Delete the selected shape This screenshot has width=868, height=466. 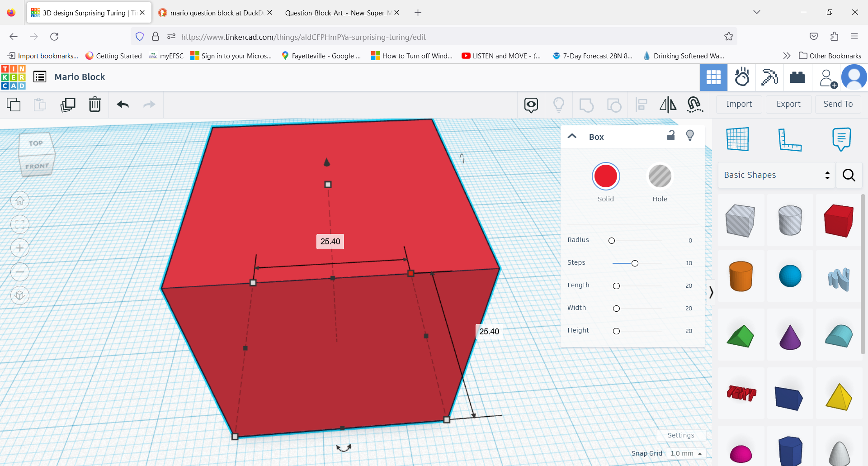pyautogui.click(x=95, y=105)
